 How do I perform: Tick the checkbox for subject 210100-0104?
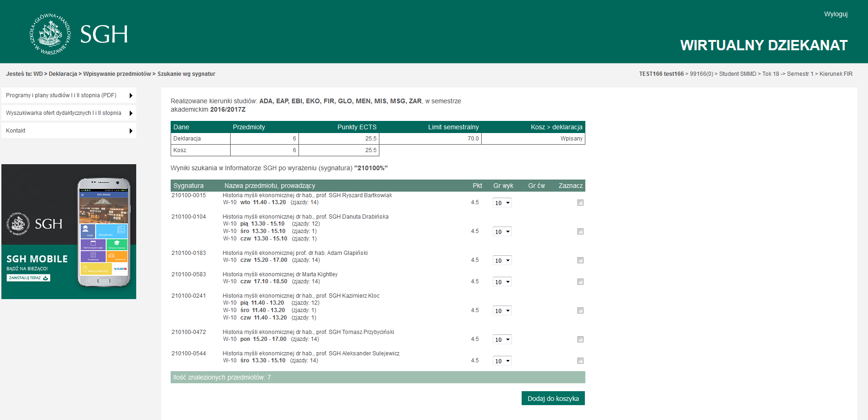580,232
